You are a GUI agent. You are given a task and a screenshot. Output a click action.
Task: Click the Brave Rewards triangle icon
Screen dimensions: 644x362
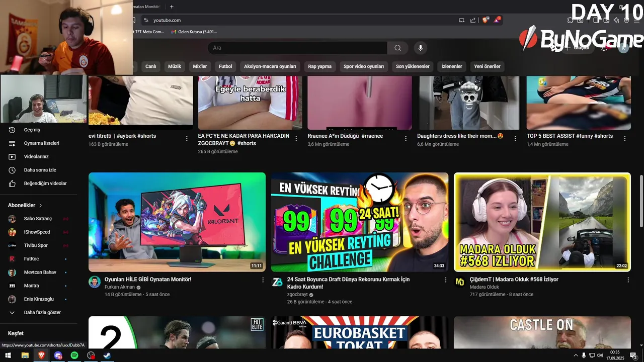pyautogui.click(x=497, y=20)
